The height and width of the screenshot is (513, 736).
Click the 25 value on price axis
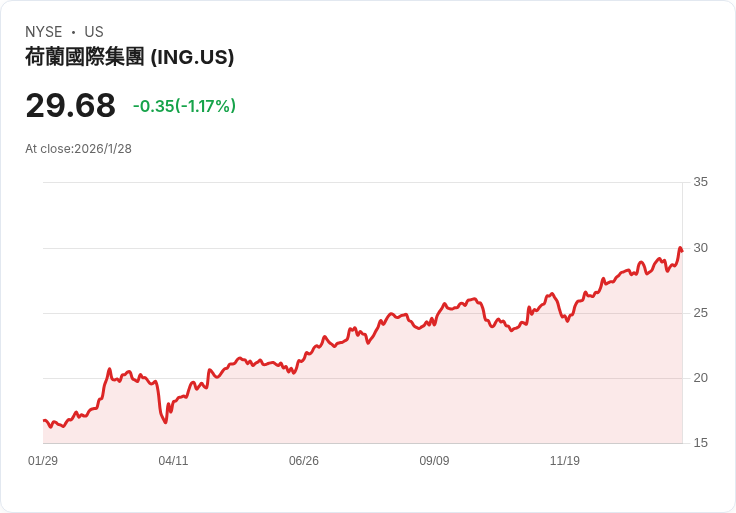point(700,313)
